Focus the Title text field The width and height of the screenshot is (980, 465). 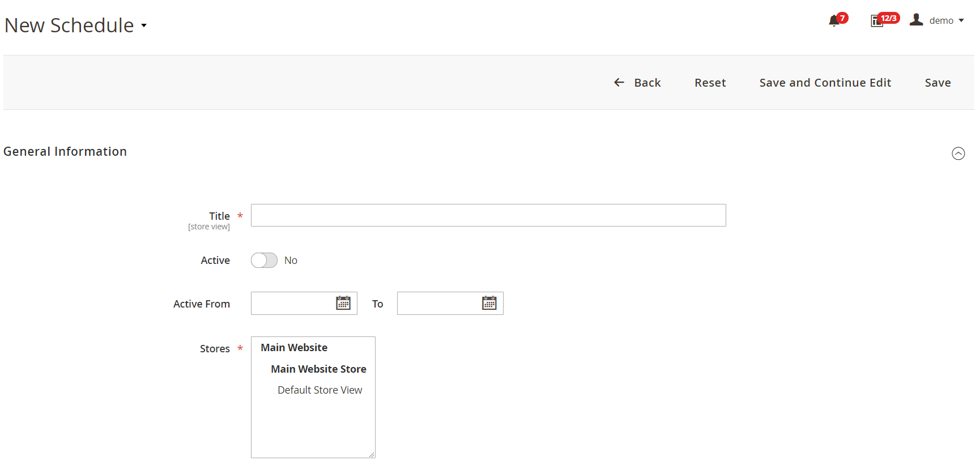[x=488, y=215]
